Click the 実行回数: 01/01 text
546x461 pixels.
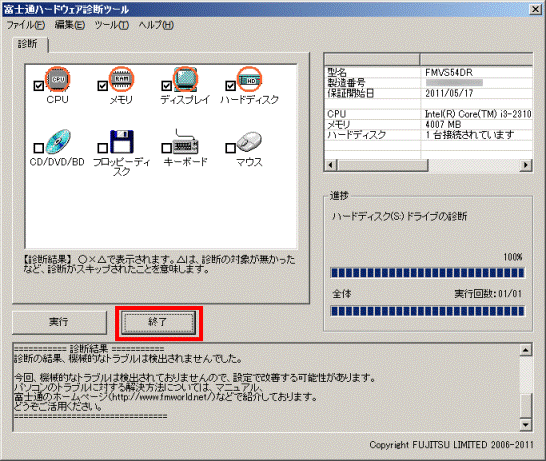click(488, 294)
